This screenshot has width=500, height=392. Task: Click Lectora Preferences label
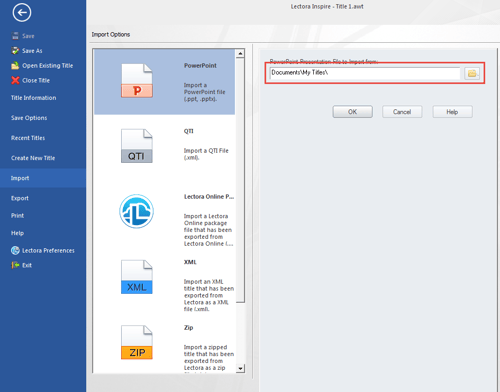coord(48,250)
